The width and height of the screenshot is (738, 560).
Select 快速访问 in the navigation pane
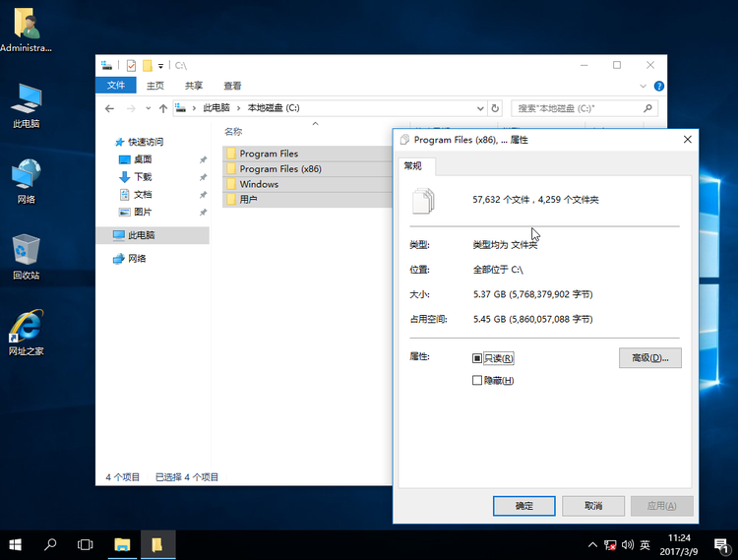[x=140, y=142]
